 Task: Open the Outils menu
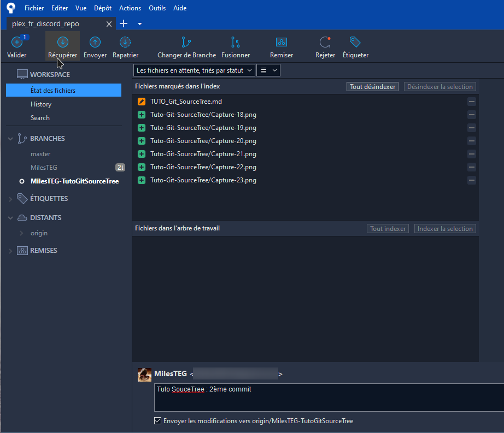point(157,8)
